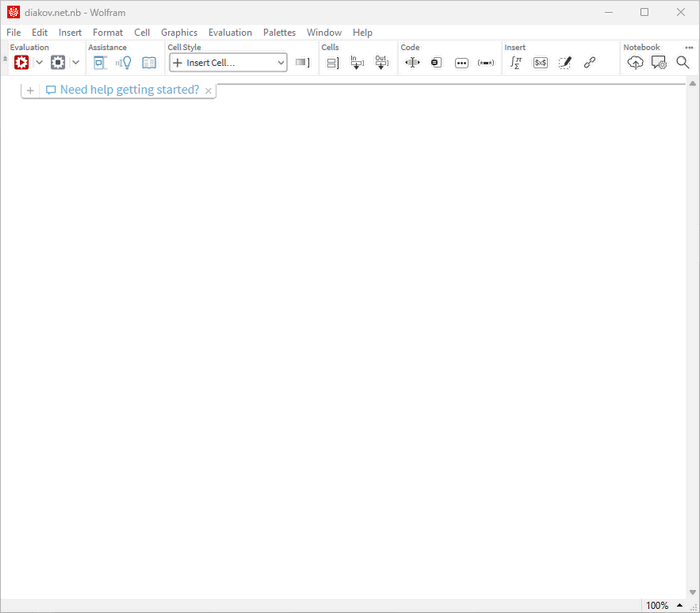This screenshot has height=613, width=700.
Task: Collapse the toolbar using the left edge arrow
Action: 5,60
